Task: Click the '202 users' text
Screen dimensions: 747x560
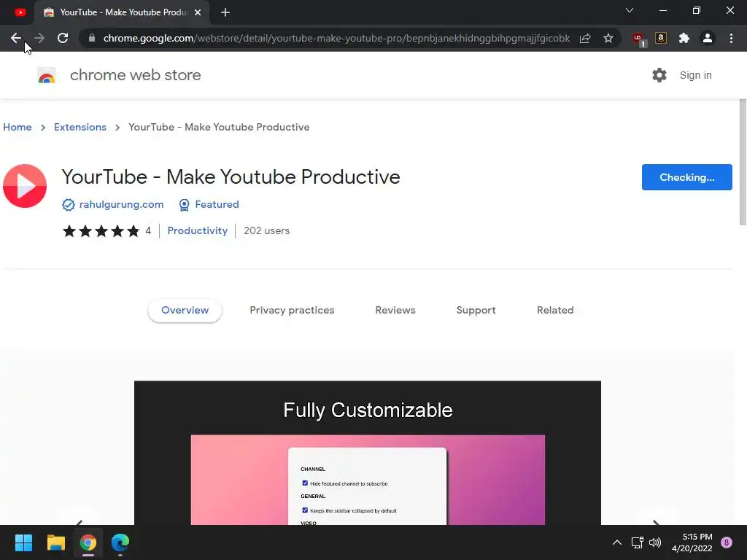Action: point(267,231)
